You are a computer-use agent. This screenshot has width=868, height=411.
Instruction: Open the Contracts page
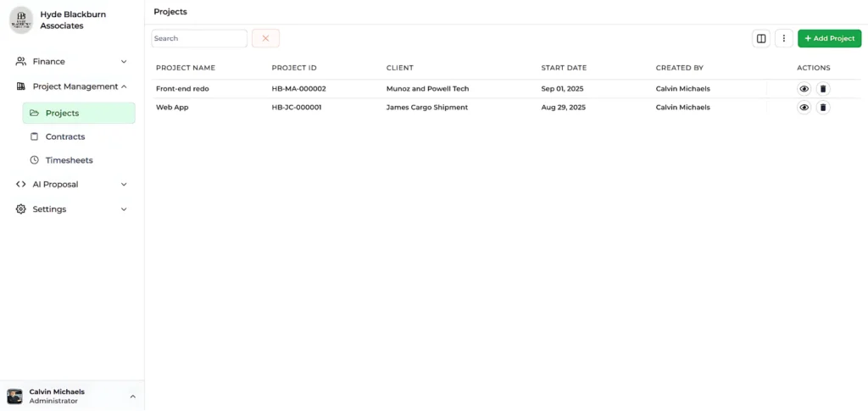coord(64,136)
